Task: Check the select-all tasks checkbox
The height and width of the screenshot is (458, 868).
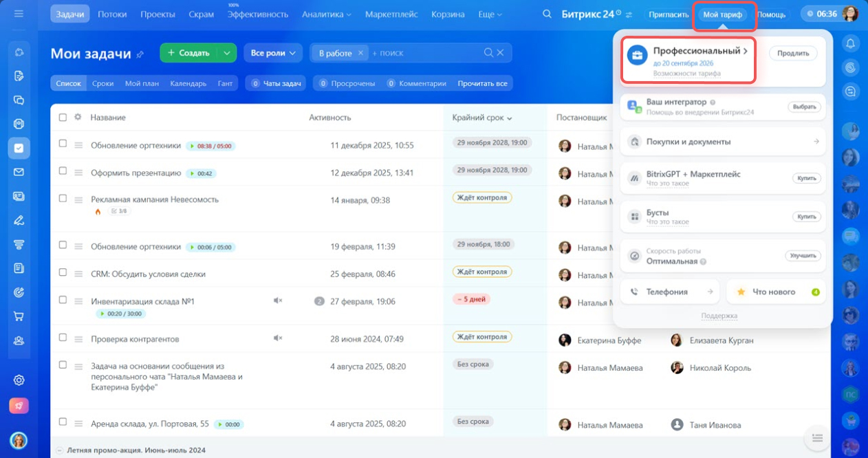Action: [63, 118]
